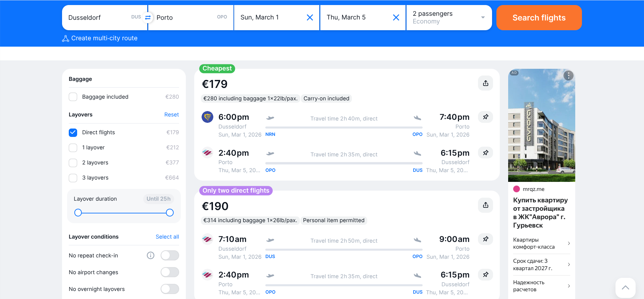Share the €179 cheapest ticket
Viewport: 644px width, 299px height.
point(485,83)
